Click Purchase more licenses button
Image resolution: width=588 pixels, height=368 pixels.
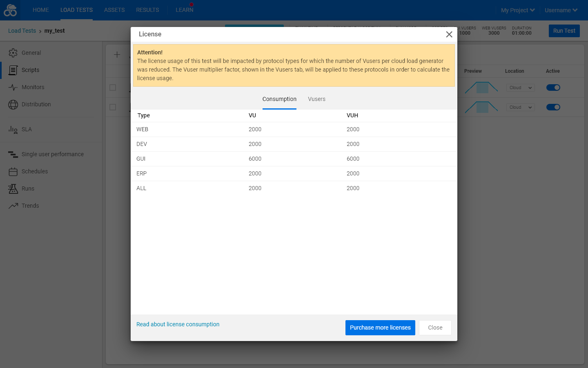[380, 328]
